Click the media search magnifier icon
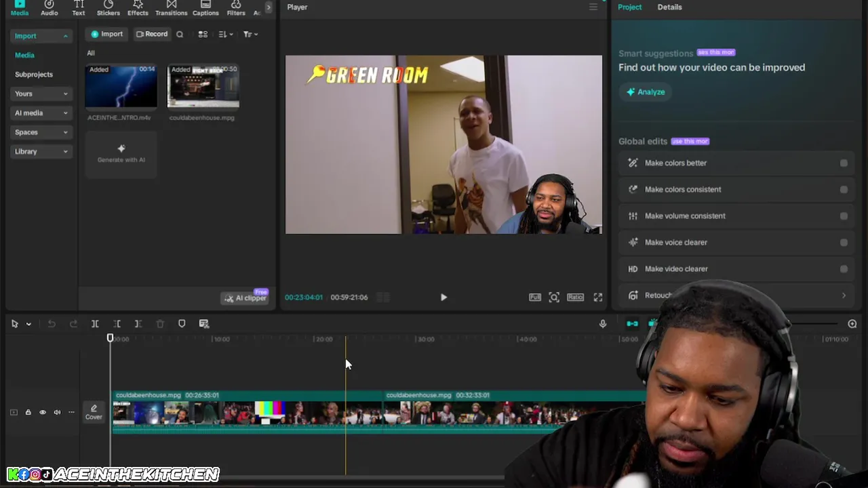Screen dimensions: 868x488 [180, 35]
